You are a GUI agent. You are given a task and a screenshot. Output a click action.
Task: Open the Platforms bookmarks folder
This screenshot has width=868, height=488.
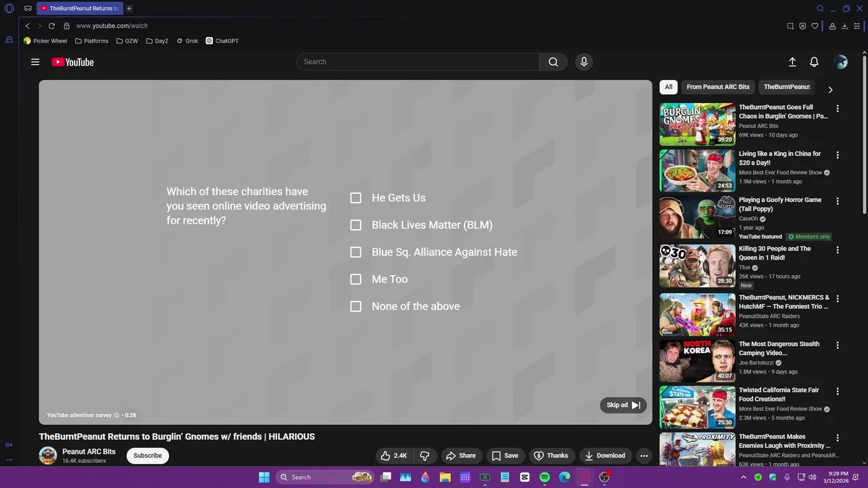point(92,41)
